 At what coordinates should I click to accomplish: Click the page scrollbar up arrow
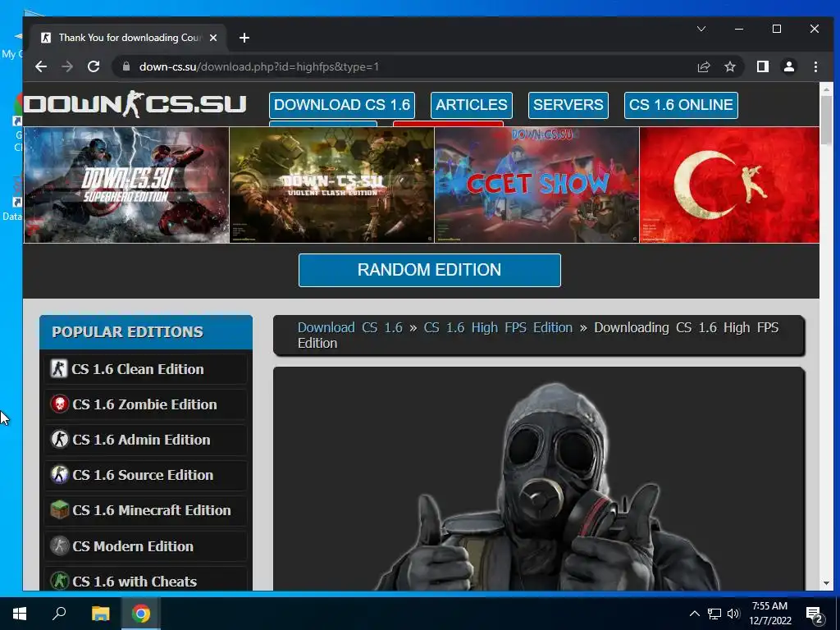pos(826,90)
